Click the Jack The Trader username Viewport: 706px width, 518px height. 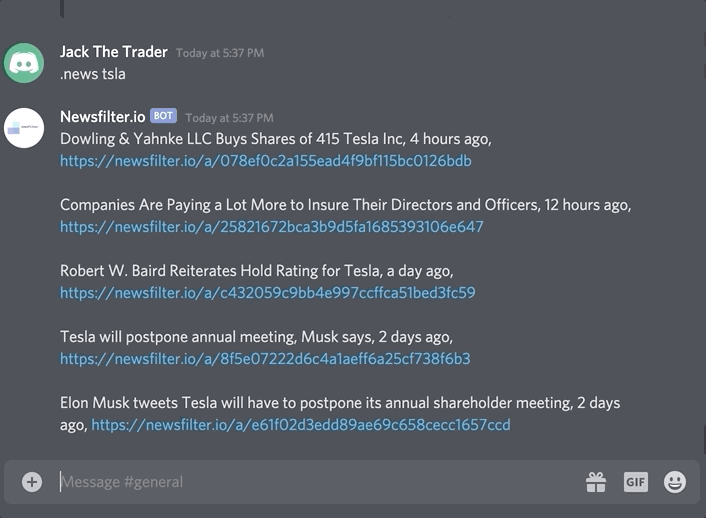[x=114, y=52]
